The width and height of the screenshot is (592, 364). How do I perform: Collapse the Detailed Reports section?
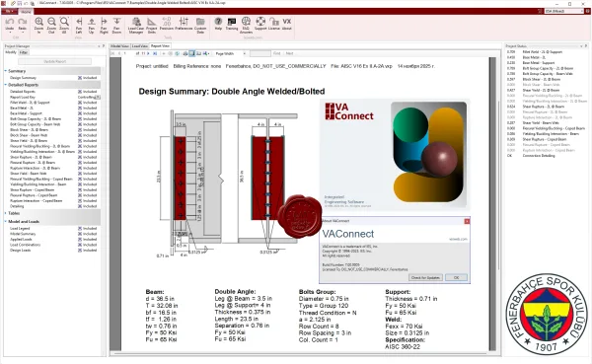6,85
